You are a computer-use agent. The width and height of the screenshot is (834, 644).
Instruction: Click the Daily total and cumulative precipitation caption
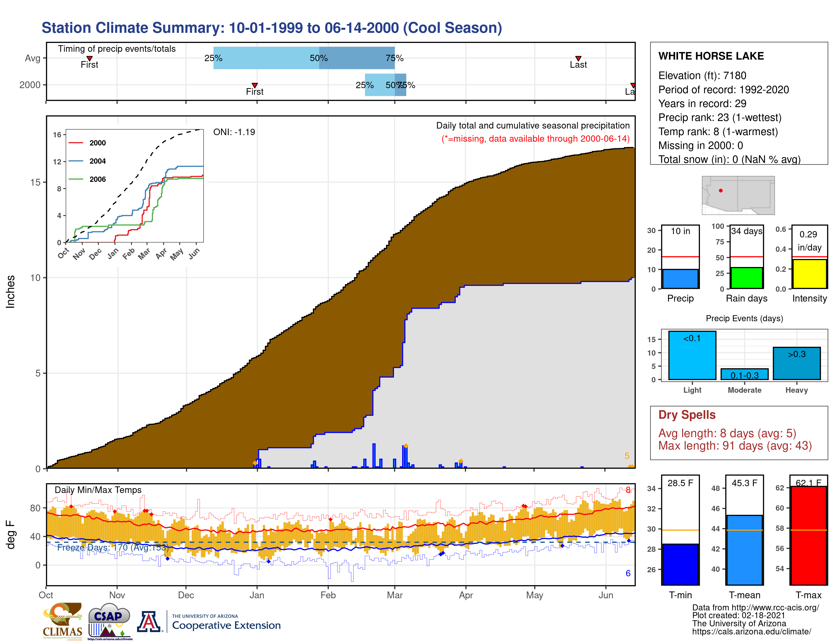click(x=533, y=126)
